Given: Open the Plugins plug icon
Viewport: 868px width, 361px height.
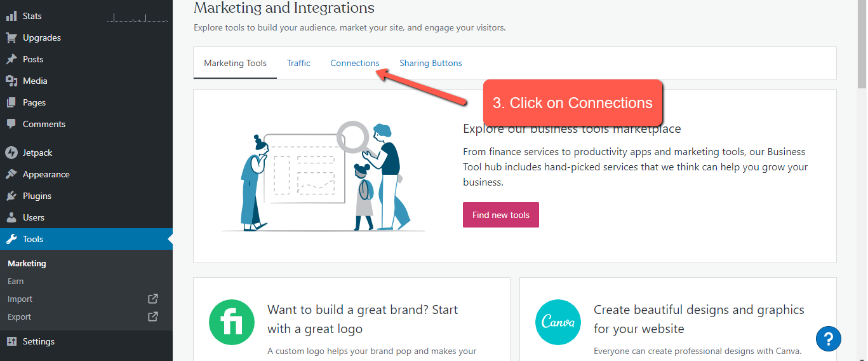Looking at the screenshot, I should [x=11, y=196].
